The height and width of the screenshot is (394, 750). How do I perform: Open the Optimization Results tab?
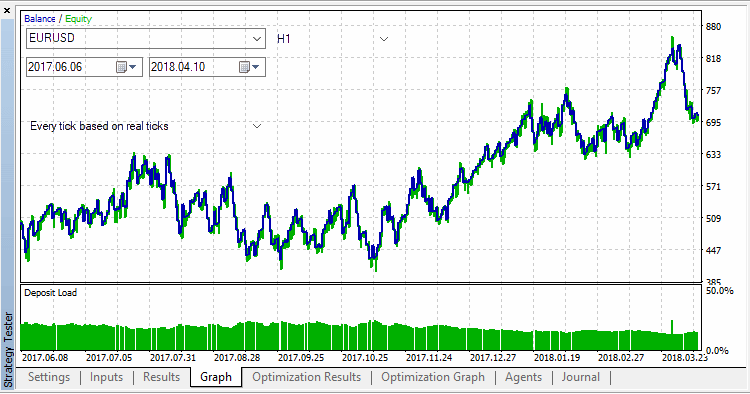[307, 377]
